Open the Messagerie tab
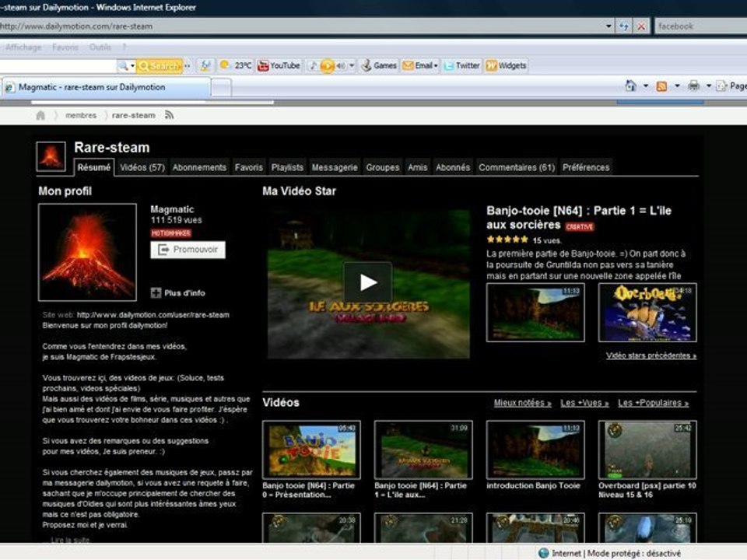747x560 pixels. point(335,167)
